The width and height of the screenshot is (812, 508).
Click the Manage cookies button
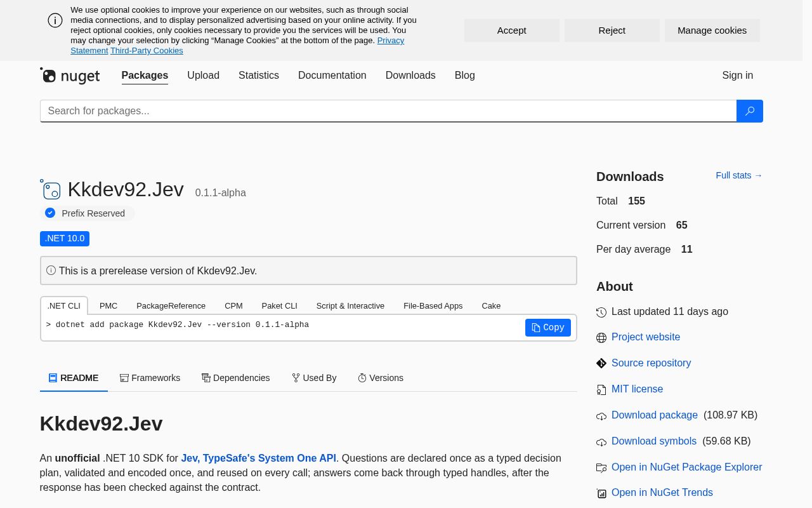tap(712, 30)
